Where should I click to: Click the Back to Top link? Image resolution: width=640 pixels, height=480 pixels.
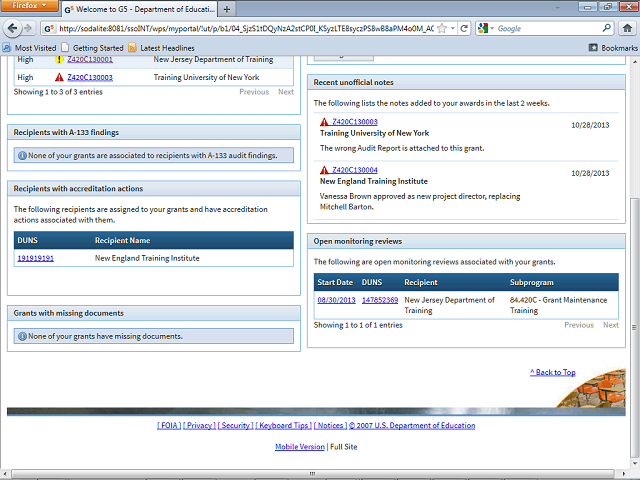(552, 372)
